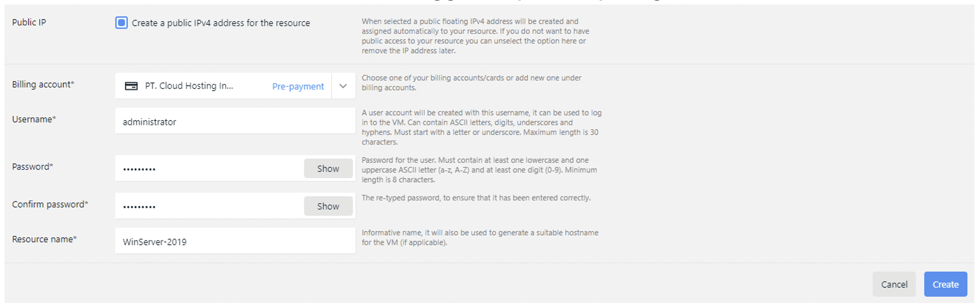Reveal the Confirm password characters
This screenshot has height=308, width=980.
[x=328, y=206]
